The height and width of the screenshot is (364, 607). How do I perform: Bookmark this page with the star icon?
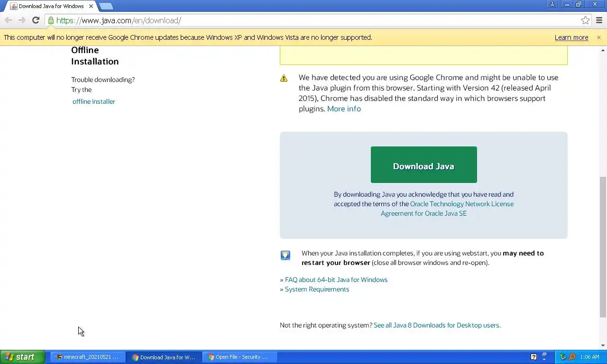click(x=585, y=20)
